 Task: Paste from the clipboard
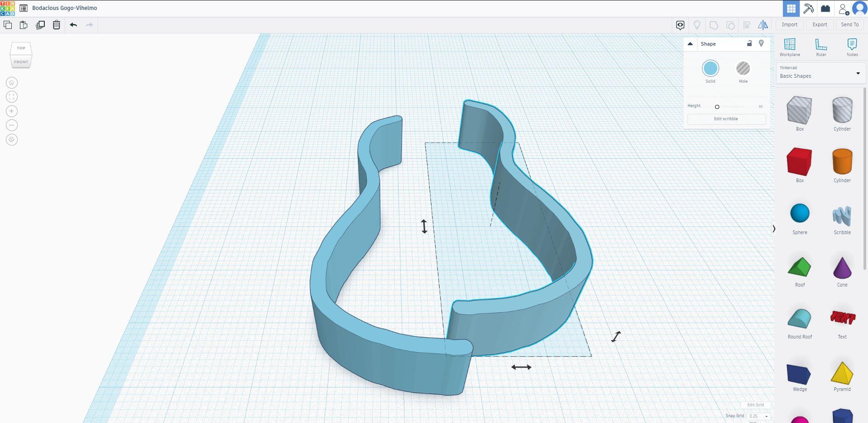[24, 25]
